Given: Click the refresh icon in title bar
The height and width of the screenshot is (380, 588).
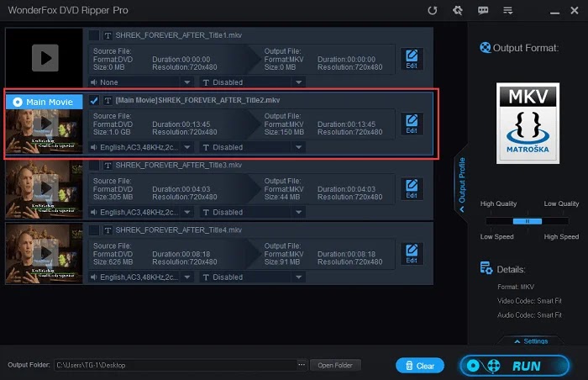Looking at the screenshot, I should pyautogui.click(x=433, y=10).
